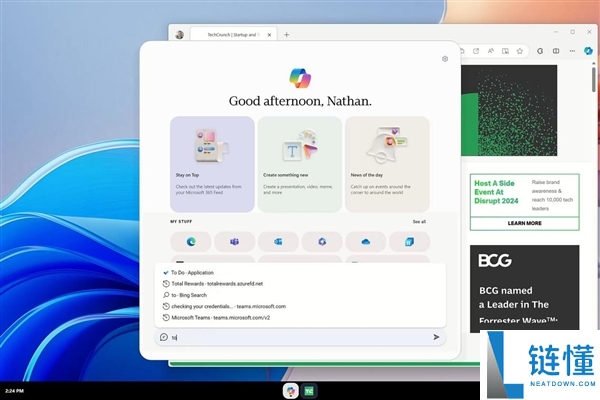Click TechCrunch app icon in the taskbar
Image resolution: width=600 pixels, height=400 pixels.
(309, 391)
